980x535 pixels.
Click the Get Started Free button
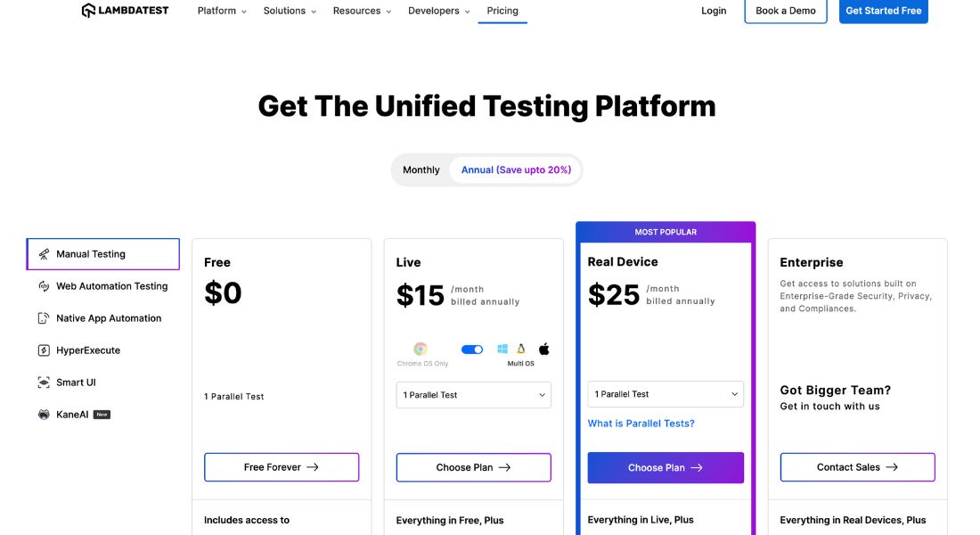pos(883,11)
